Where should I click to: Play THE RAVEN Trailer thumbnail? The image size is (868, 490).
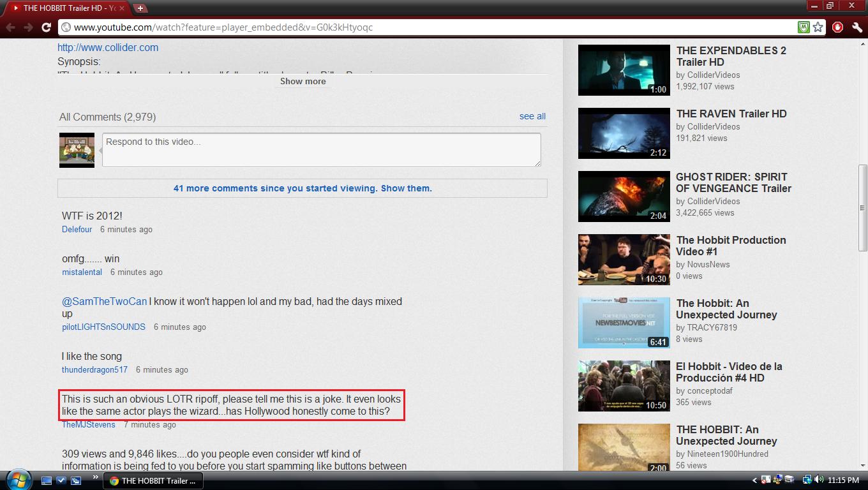click(x=624, y=133)
